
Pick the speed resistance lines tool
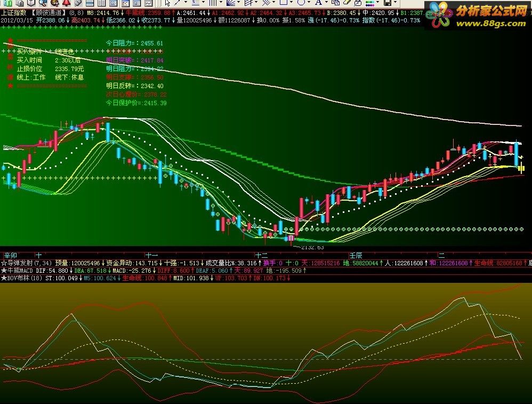tap(248, 3)
